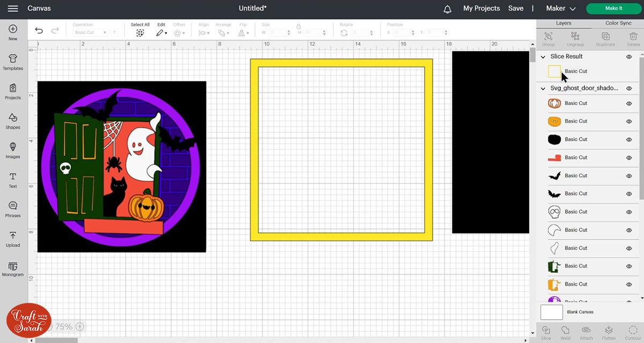Hide the pumpkin outline layer
644x343 pixels.
point(629,103)
